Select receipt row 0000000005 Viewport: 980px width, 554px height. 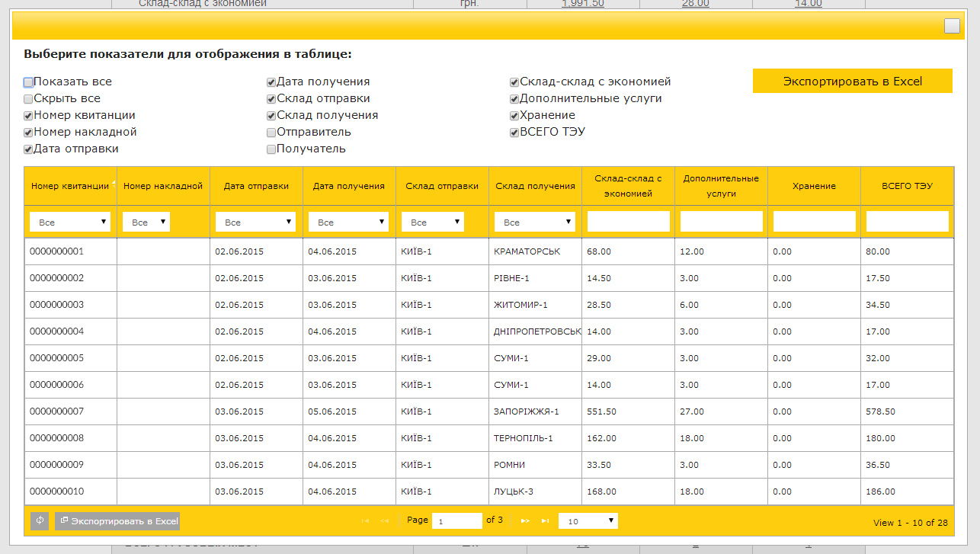click(489, 358)
